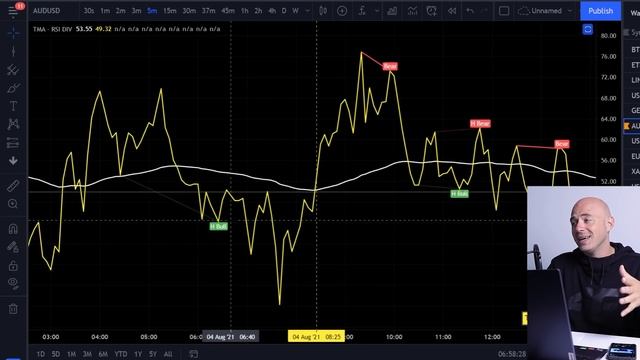640x360 pixels.
Task: Select the crosshair cursor tool
Action: pos(13,33)
